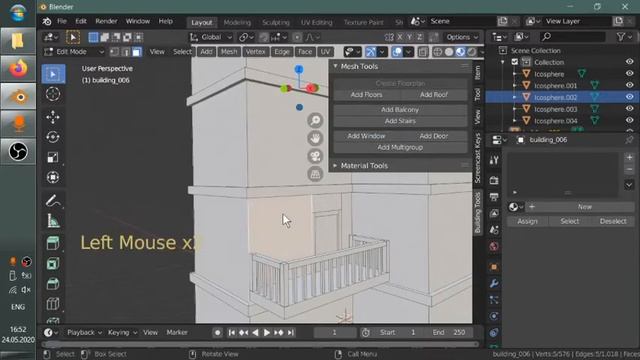The width and height of the screenshot is (640, 360).
Task: Click the Add Floors button
Action: point(367,95)
